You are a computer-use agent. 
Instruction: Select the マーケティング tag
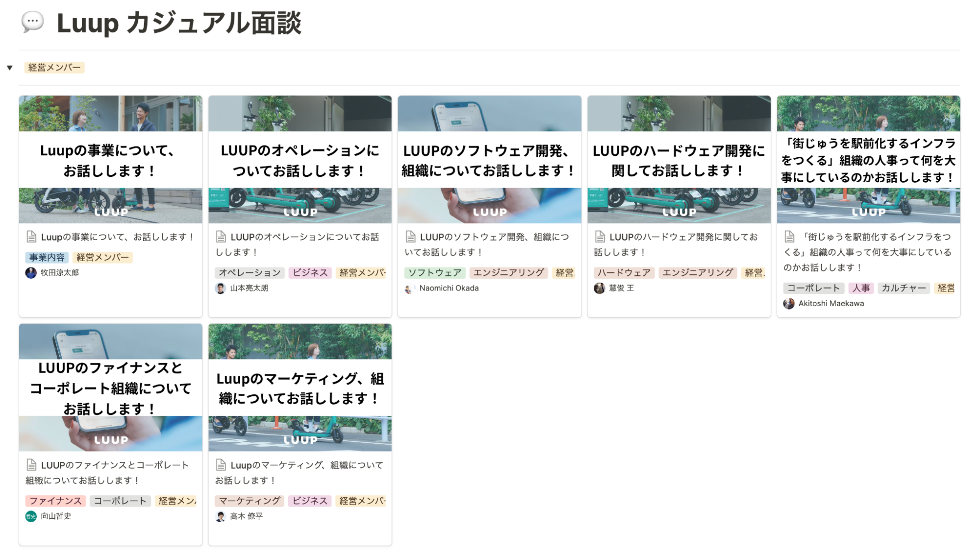click(x=249, y=500)
